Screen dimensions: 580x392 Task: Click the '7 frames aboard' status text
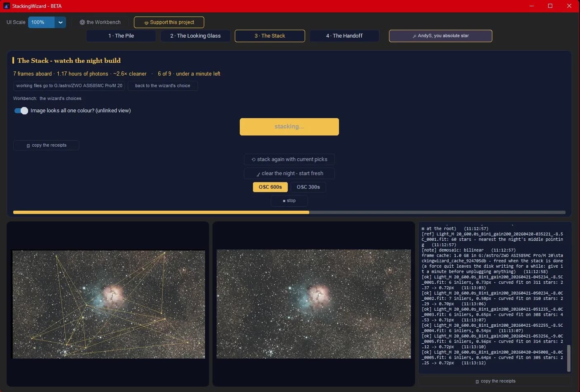(32, 74)
